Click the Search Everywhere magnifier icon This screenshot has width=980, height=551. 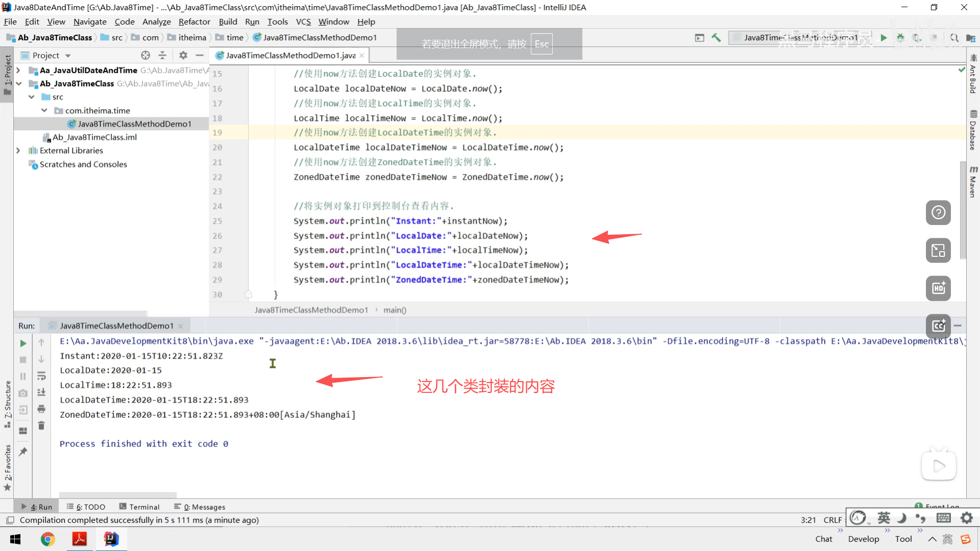(954, 38)
